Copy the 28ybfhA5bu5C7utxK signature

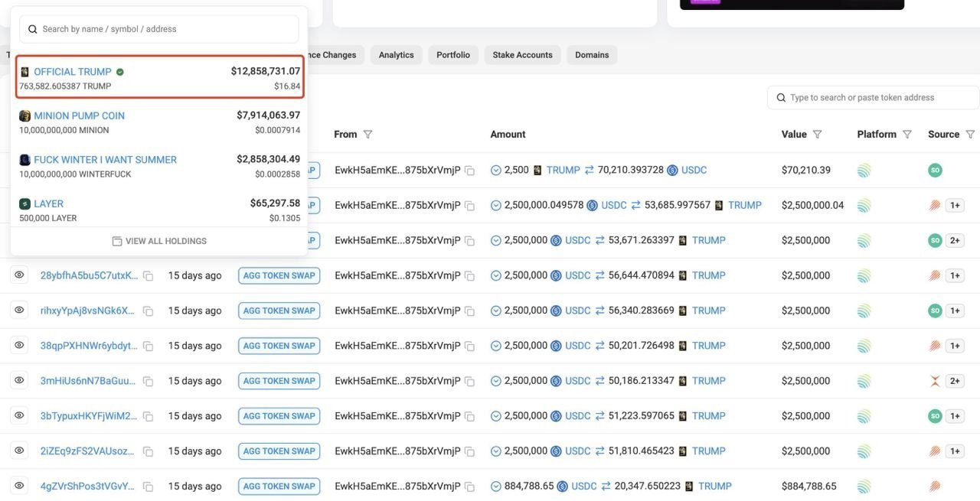pos(149,275)
